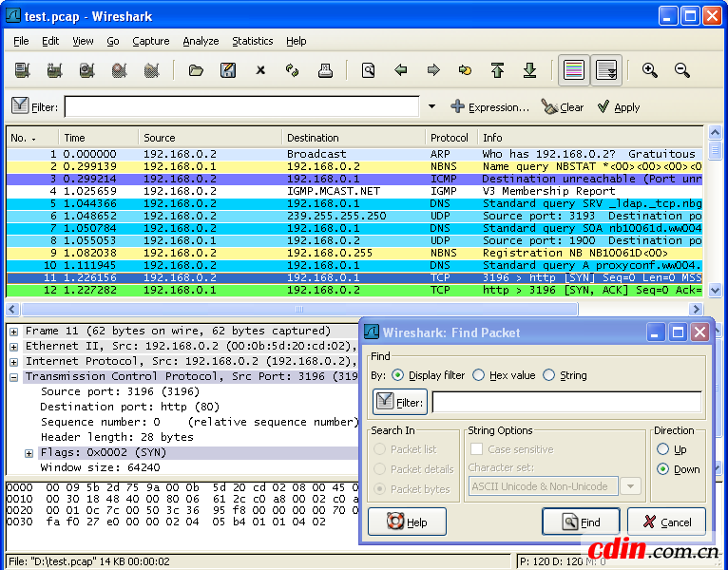The height and width of the screenshot is (570, 728).
Task: Zoom out toolbar magnifier
Action: point(682,70)
